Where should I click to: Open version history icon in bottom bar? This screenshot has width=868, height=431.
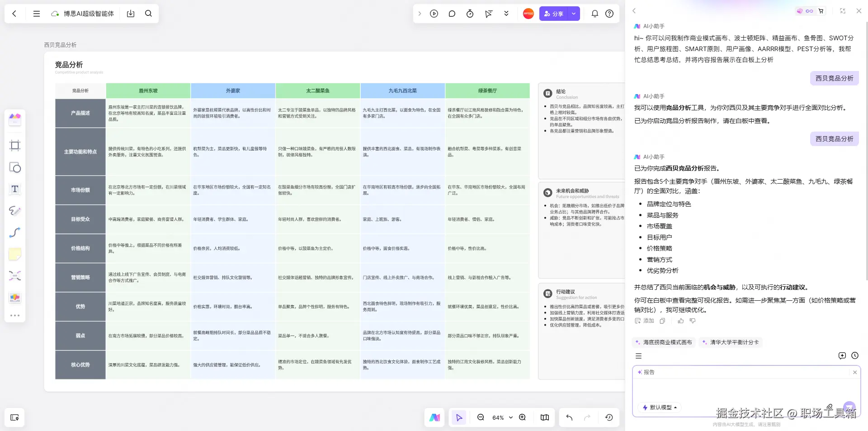point(609,417)
